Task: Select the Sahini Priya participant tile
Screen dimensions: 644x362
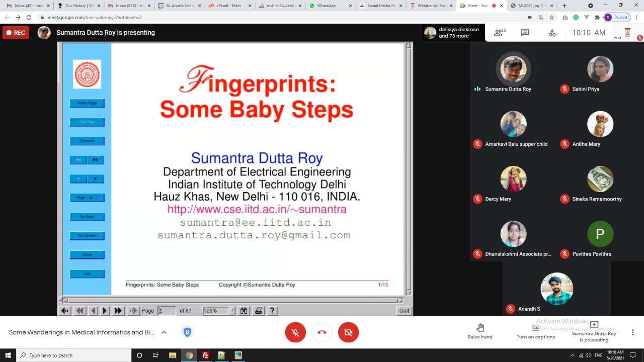Action: 600,69
